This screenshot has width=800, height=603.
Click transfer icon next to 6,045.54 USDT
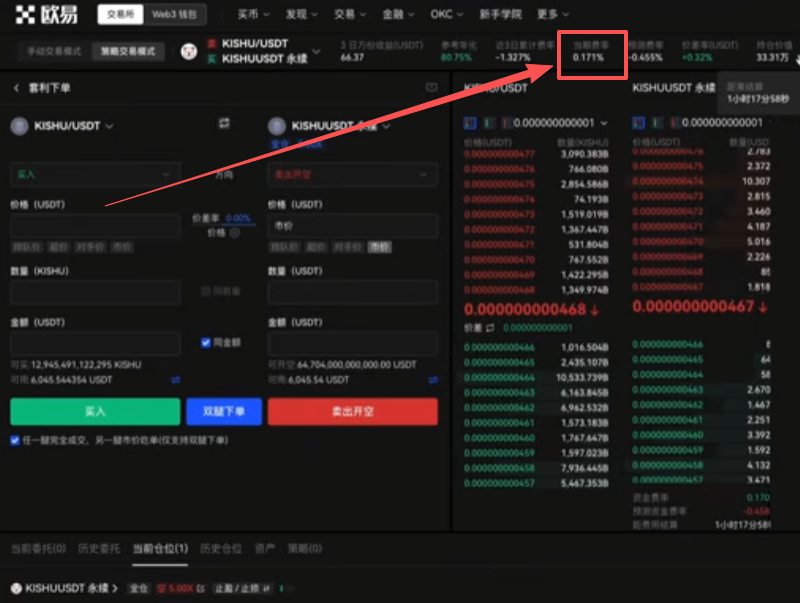coord(433,380)
